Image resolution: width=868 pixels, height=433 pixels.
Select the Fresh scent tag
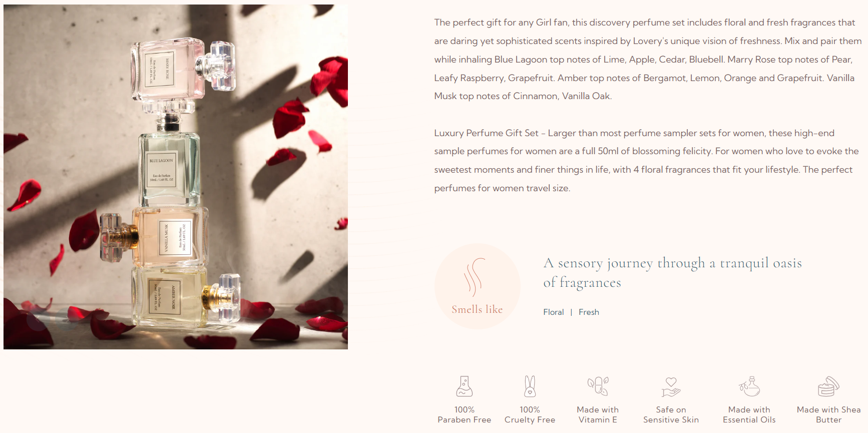click(589, 312)
